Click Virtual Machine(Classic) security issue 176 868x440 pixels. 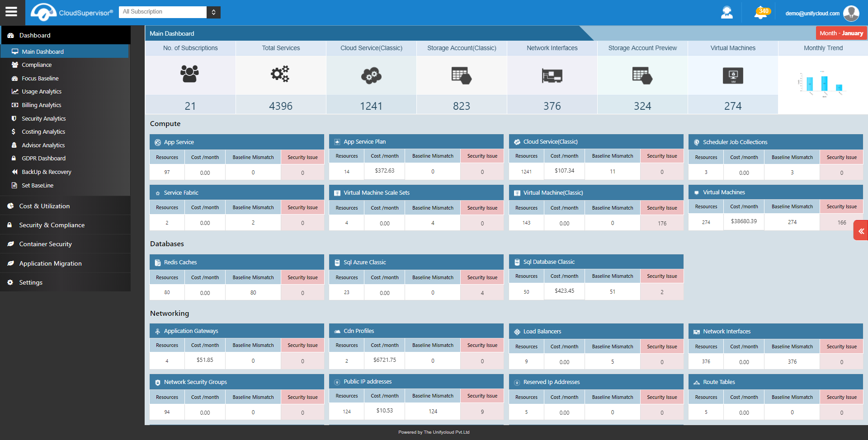click(662, 223)
